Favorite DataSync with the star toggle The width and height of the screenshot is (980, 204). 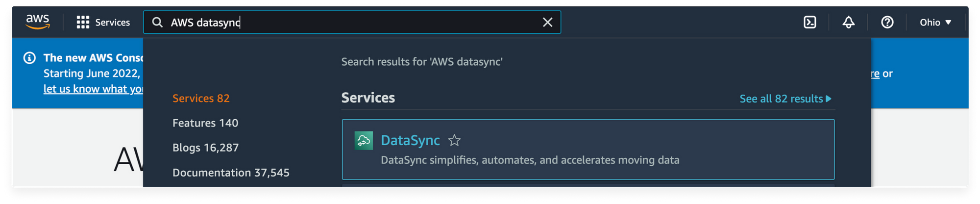(x=454, y=140)
